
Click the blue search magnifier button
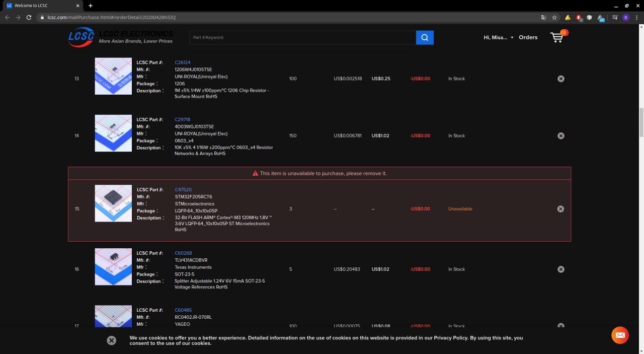tap(425, 37)
